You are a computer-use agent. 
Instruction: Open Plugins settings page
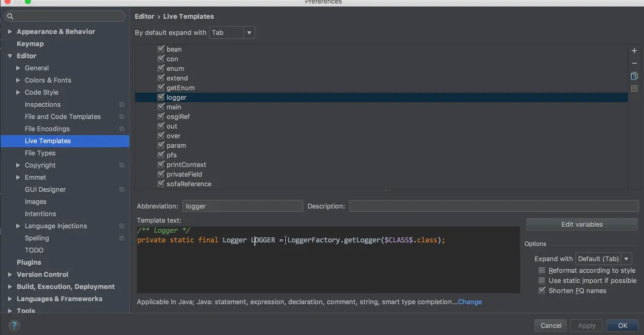(29, 262)
